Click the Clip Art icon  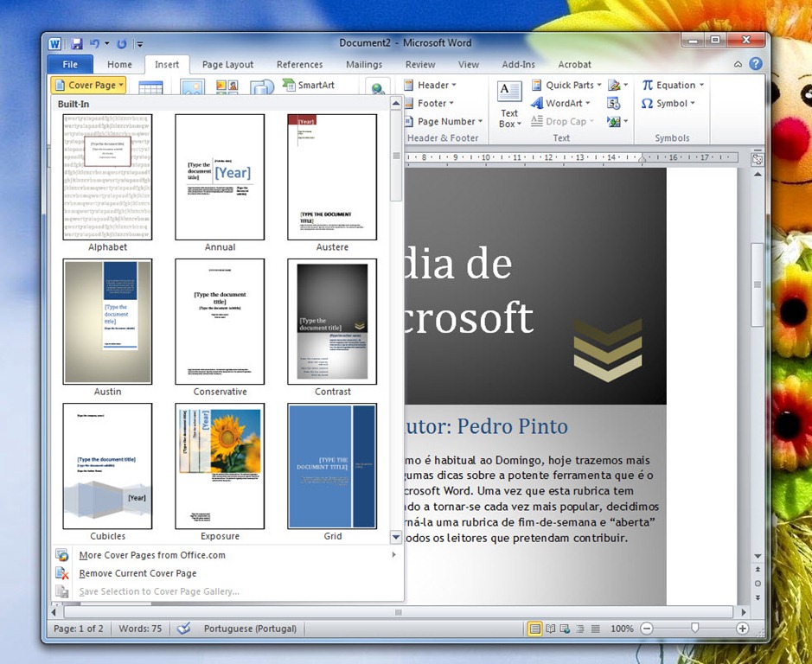pyautogui.click(x=227, y=87)
